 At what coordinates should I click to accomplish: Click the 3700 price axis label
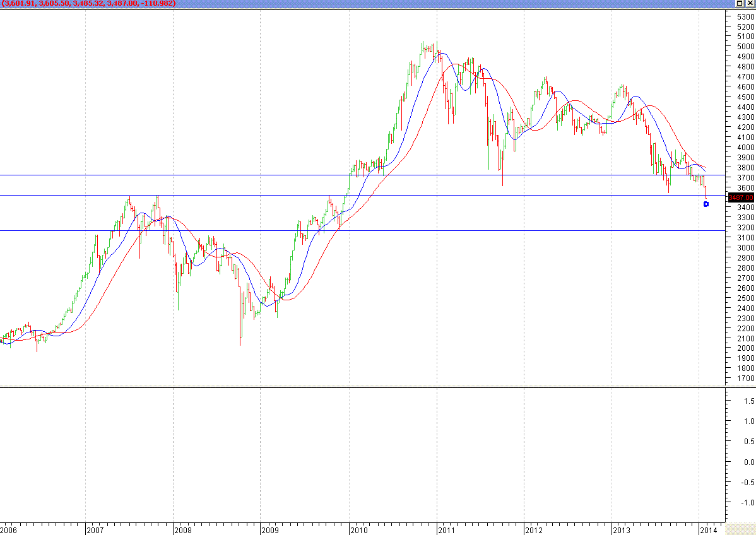pyautogui.click(x=745, y=177)
